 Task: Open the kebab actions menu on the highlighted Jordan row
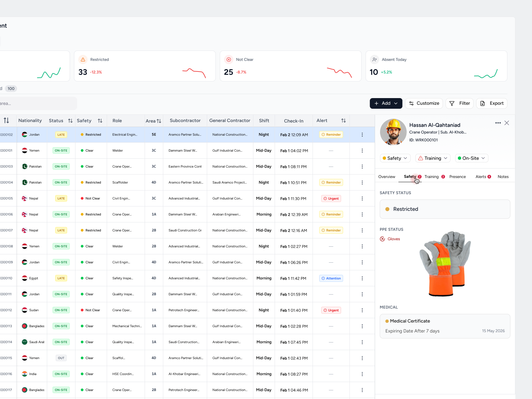pos(362,135)
